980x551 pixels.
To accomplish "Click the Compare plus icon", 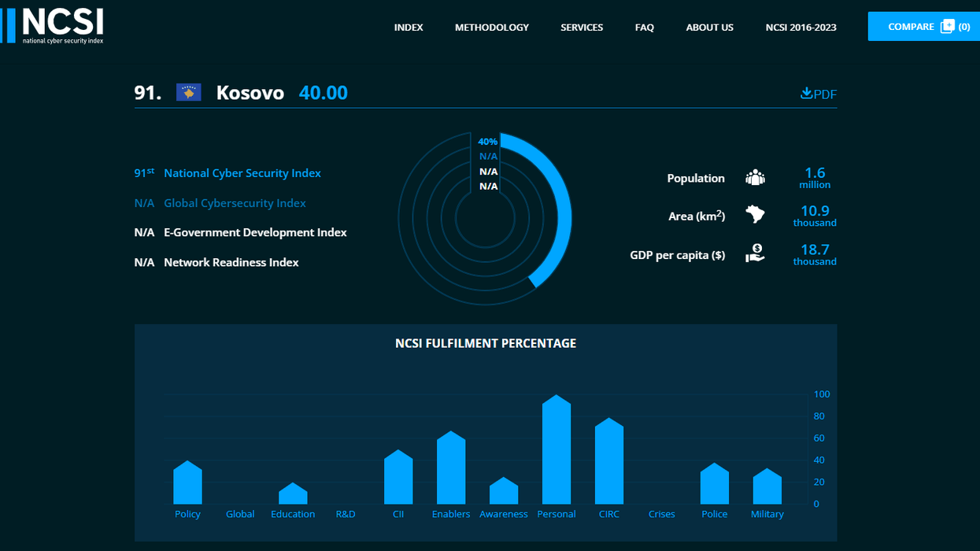I will [947, 27].
